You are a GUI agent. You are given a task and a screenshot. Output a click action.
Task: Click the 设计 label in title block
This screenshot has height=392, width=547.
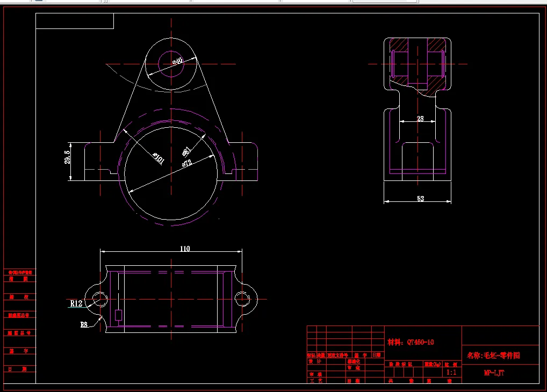(x=315, y=361)
